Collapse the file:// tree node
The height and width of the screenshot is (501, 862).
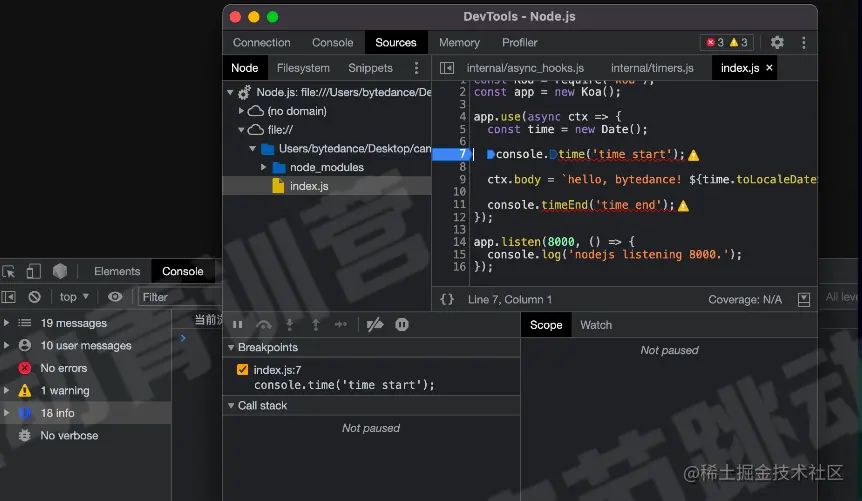[x=241, y=130]
